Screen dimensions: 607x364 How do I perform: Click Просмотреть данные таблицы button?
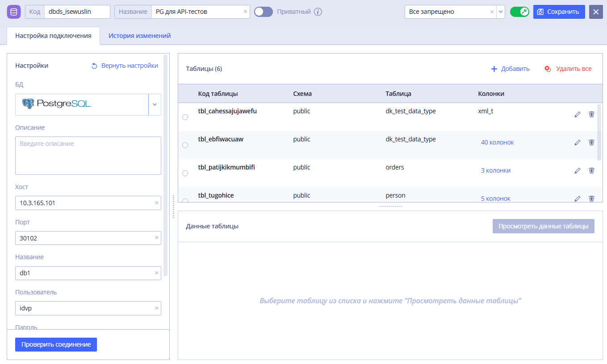pos(544,226)
